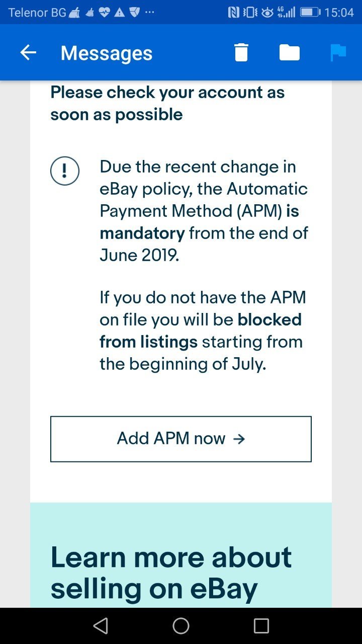Tap the Messages title in the header
362x644 pixels.
click(x=107, y=53)
